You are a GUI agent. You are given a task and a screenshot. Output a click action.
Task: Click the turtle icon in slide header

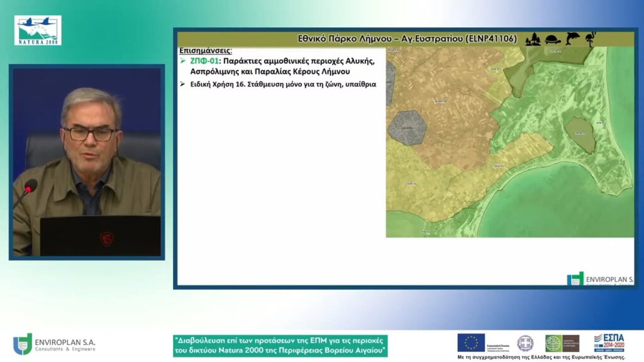pos(553,40)
